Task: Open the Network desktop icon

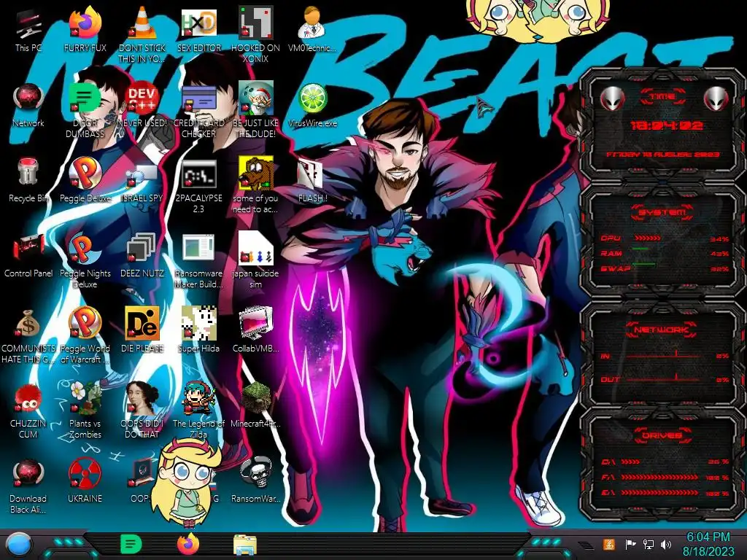Action: click(x=28, y=106)
